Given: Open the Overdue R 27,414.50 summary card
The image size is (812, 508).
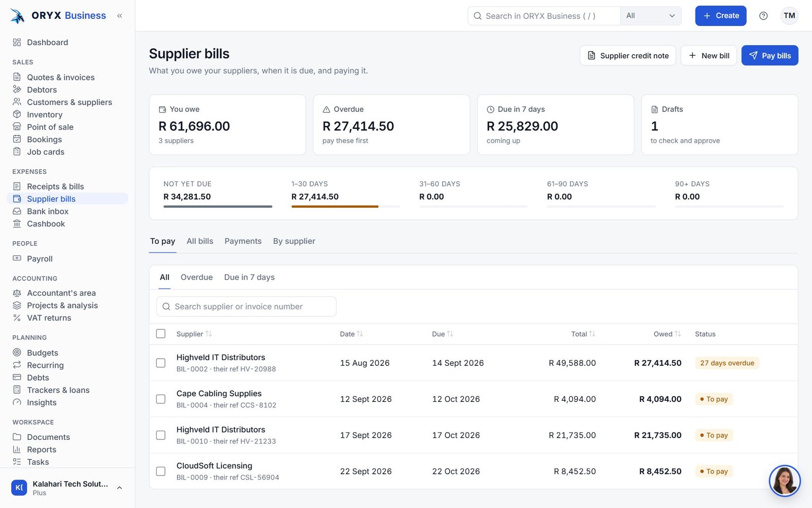Looking at the screenshot, I should pyautogui.click(x=391, y=124).
